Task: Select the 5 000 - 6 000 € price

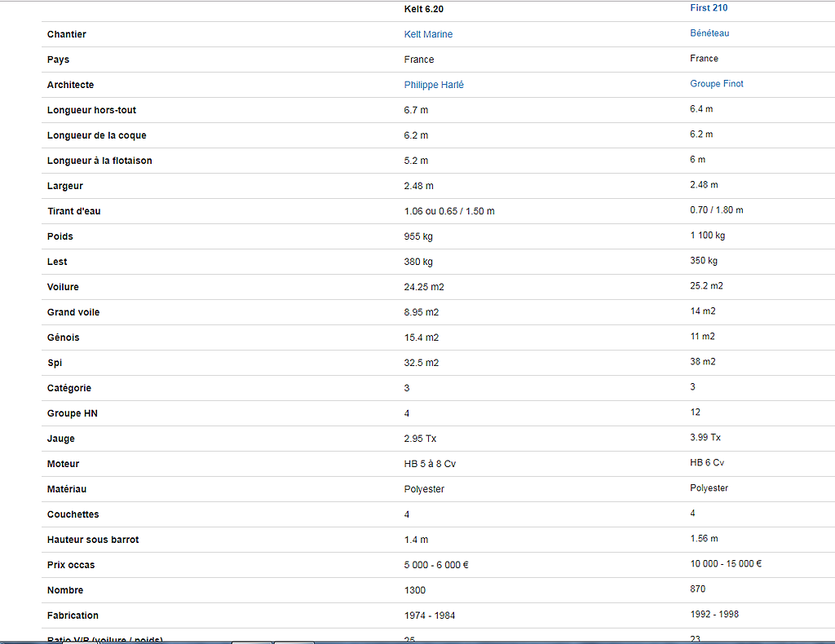Action: pyautogui.click(x=436, y=565)
